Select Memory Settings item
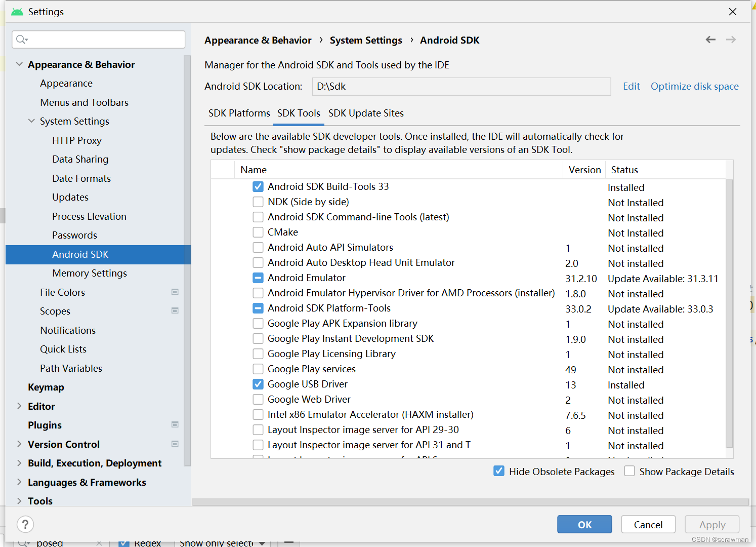Viewport: 756px width, 547px height. pos(90,273)
